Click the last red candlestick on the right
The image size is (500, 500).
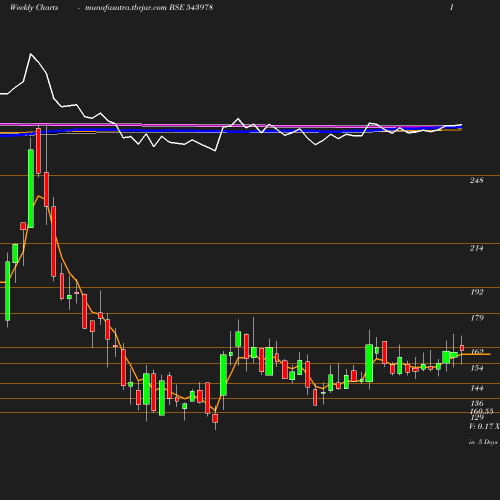tap(462, 348)
